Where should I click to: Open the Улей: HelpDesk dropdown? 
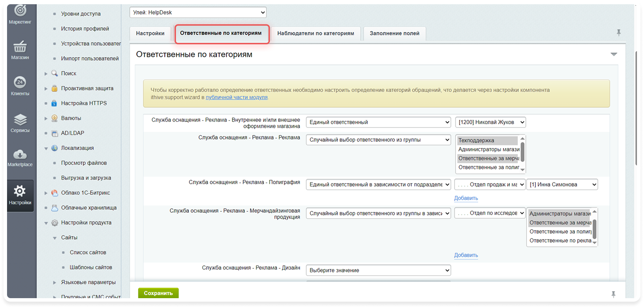coord(198,13)
